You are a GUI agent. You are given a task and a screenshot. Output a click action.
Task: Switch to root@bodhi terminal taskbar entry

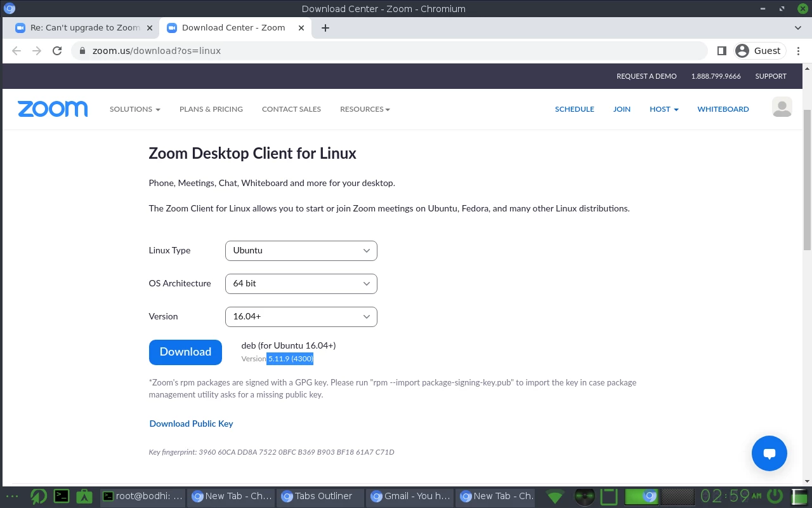143,496
